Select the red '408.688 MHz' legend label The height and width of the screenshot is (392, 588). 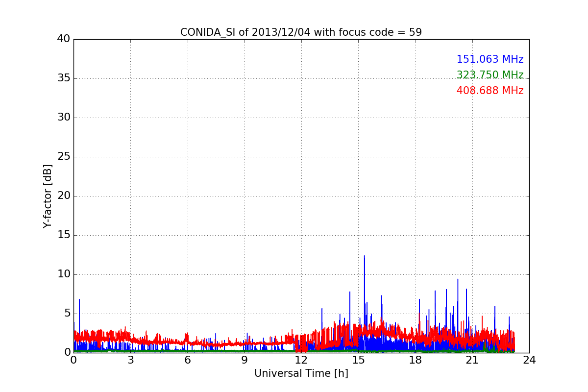tap(490, 91)
